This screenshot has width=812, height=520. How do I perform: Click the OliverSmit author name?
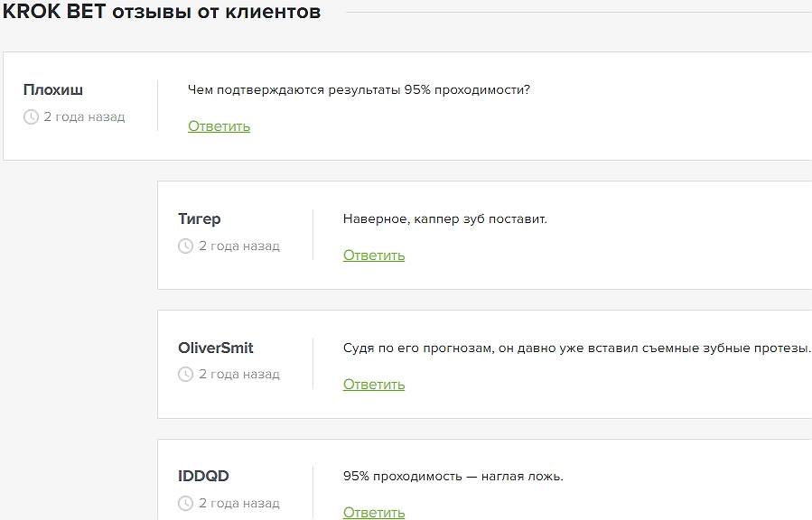216,348
